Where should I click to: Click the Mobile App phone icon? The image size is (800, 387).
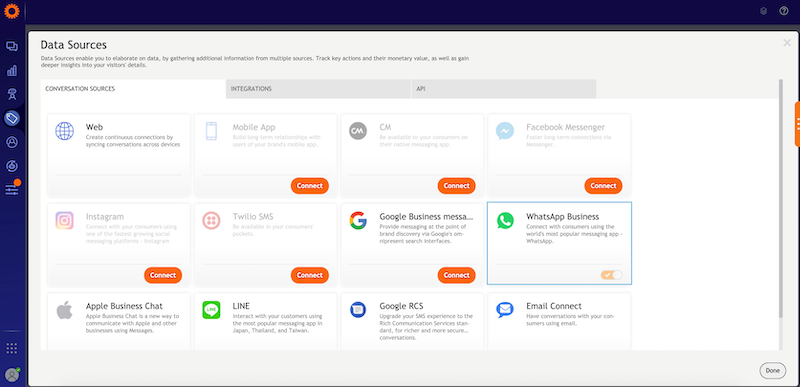[211, 131]
